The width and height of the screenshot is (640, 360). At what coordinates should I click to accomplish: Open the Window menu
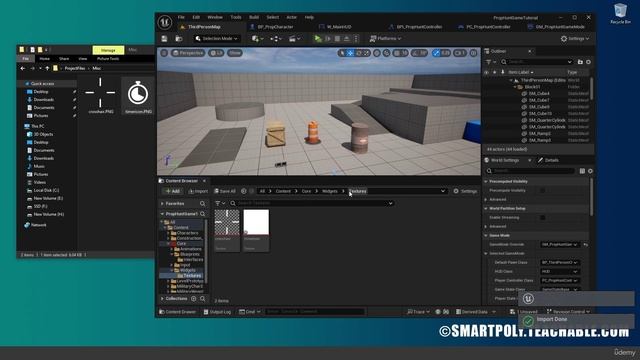[215, 17]
